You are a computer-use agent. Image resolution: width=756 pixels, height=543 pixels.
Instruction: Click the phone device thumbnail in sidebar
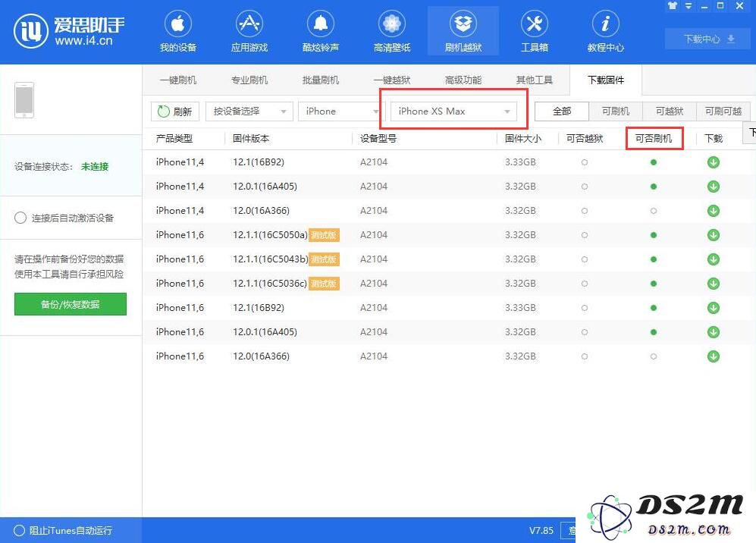(24, 100)
